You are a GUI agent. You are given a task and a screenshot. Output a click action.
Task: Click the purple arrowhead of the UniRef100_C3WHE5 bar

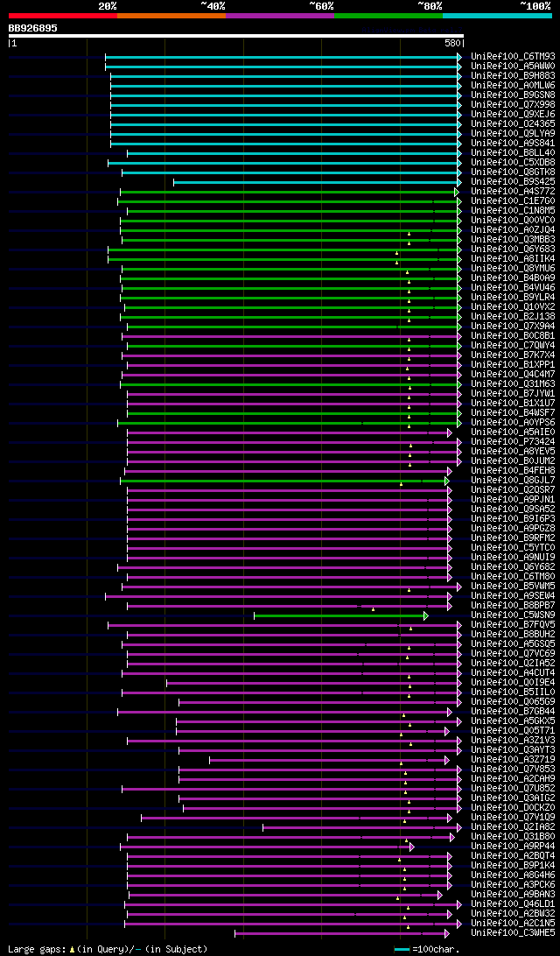tap(446, 933)
